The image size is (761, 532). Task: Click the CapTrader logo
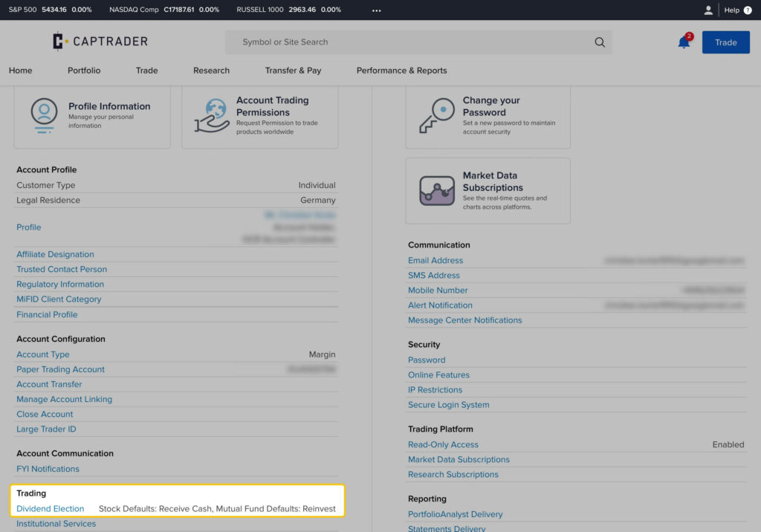click(100, 42)
